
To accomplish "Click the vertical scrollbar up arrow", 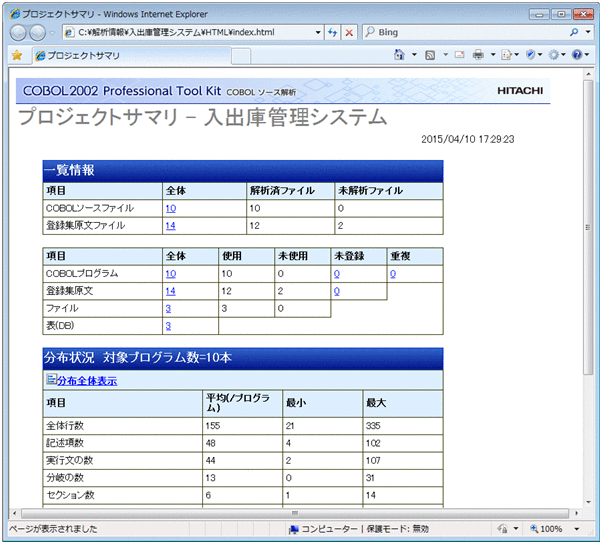I will (x=588, y=73).
